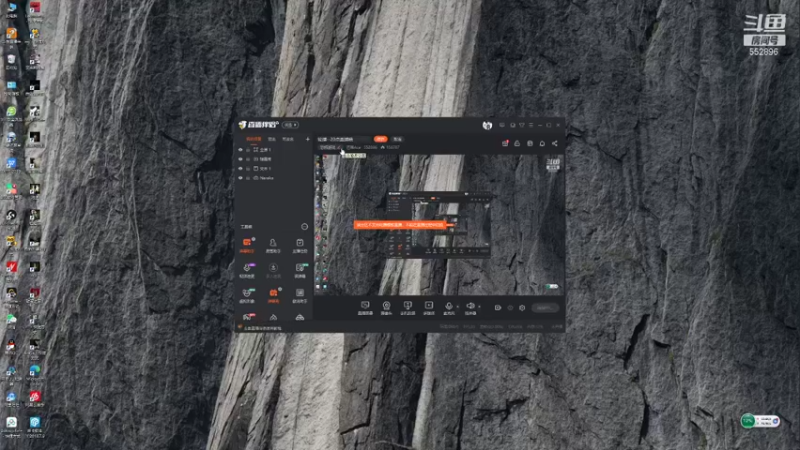Click the gray button next to the orange button
This screenshot has width=800, height=450.
[397, 139]
